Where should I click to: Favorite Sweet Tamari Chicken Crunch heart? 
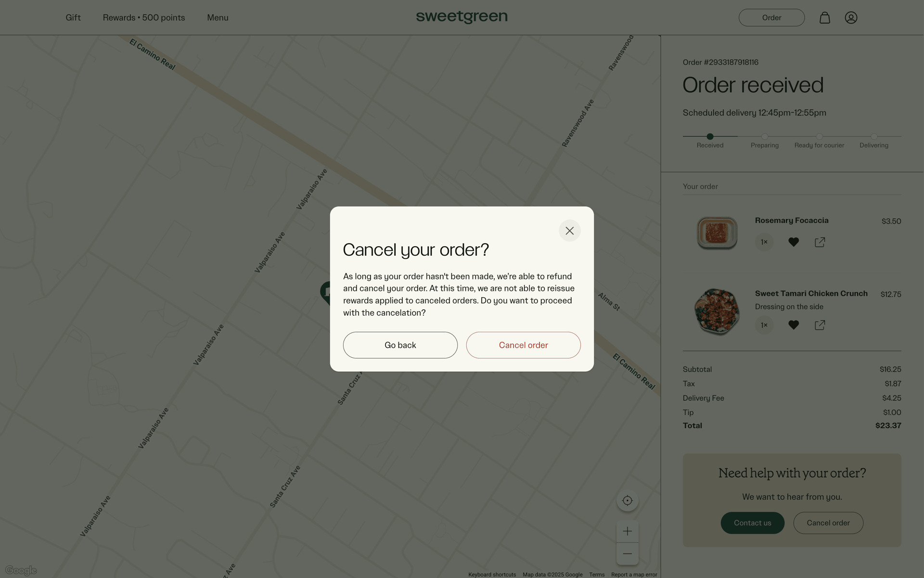(794, 325)
